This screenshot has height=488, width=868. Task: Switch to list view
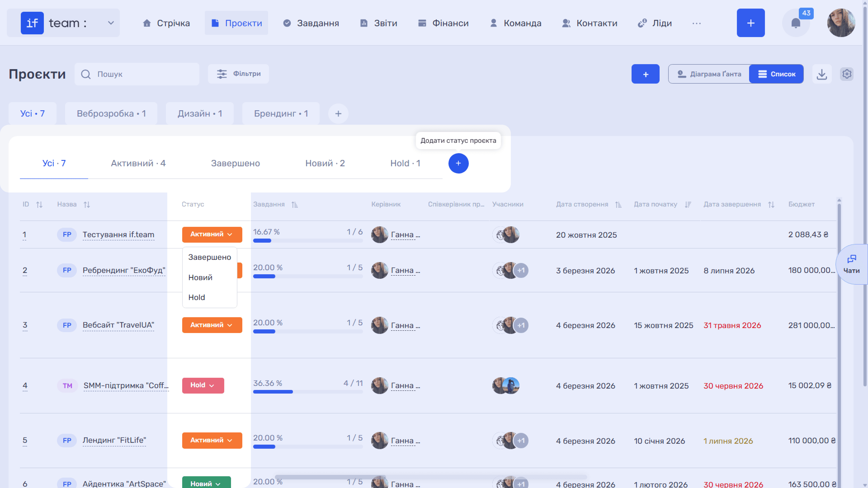pos(776,74)
